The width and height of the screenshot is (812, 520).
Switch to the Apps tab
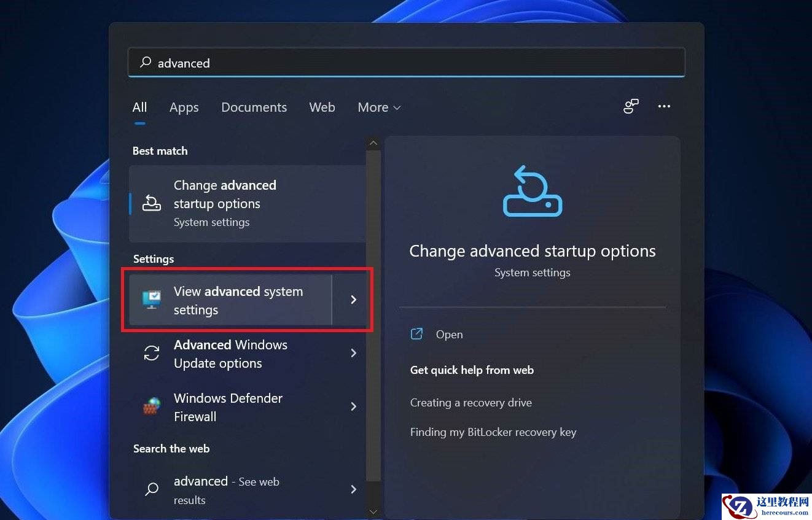tap(184, 107)
